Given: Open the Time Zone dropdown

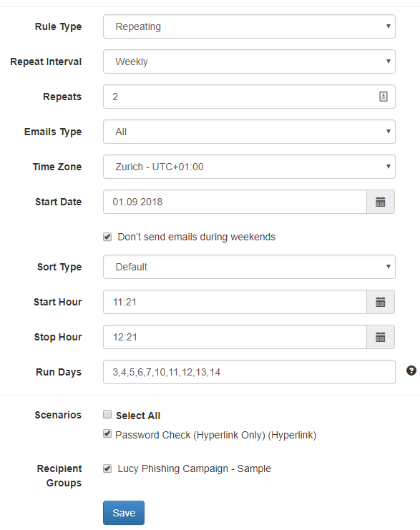Looking at the screenshot, I should [x=249, y=167].
